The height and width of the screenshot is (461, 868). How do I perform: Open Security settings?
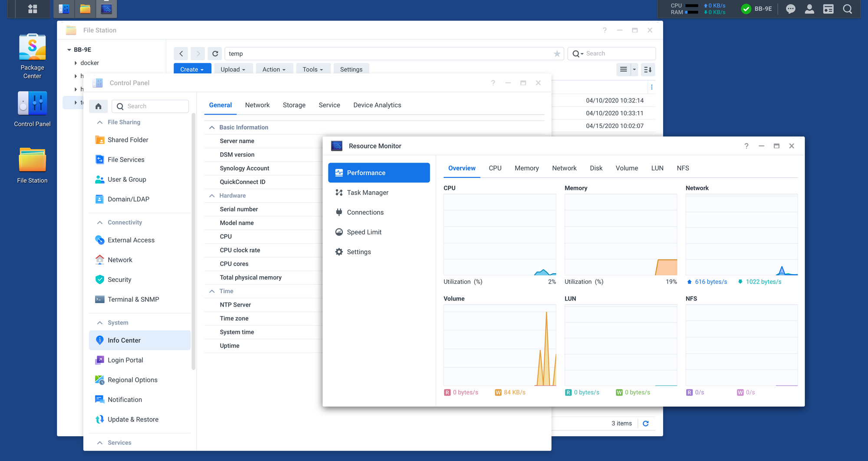click(x=140, y=280)
